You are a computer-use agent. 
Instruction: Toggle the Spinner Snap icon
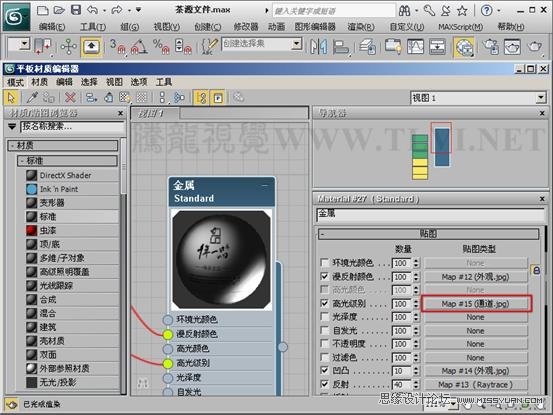[x=183, y=47]
